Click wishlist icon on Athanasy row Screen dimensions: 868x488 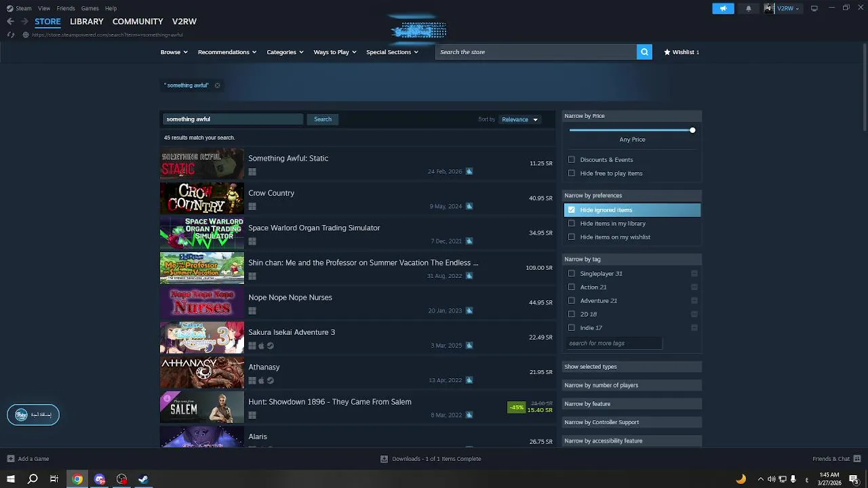(x=469, y=380)
